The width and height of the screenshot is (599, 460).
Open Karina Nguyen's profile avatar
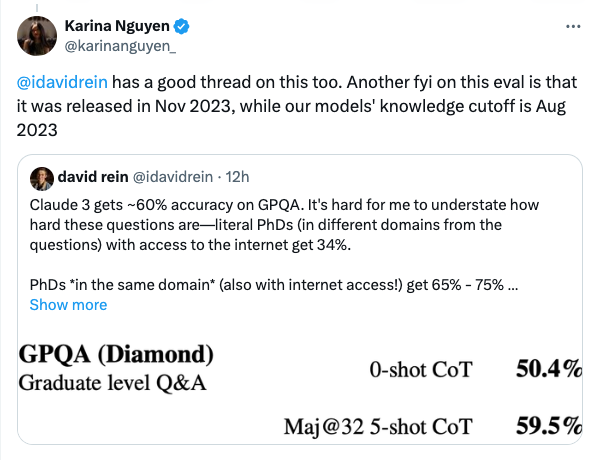pyautogui.click(x=37, y=36)
